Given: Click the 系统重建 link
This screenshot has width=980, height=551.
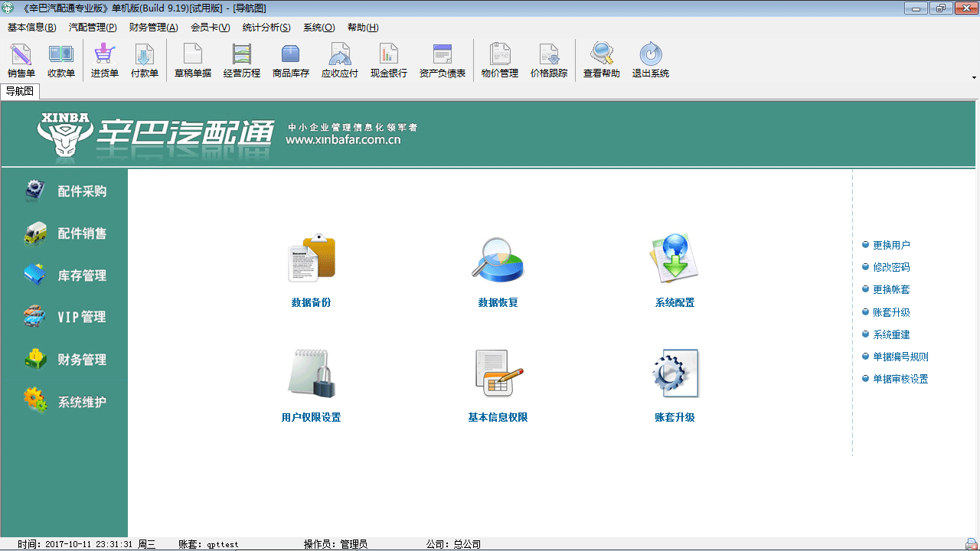Looking at the screenshot, I should 891,334.
